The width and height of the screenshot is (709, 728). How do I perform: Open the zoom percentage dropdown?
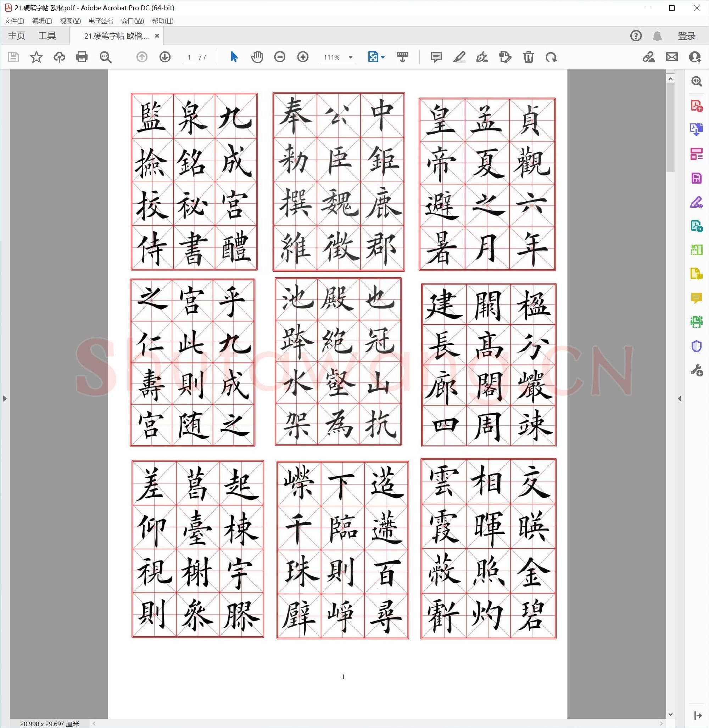[350, 57]
